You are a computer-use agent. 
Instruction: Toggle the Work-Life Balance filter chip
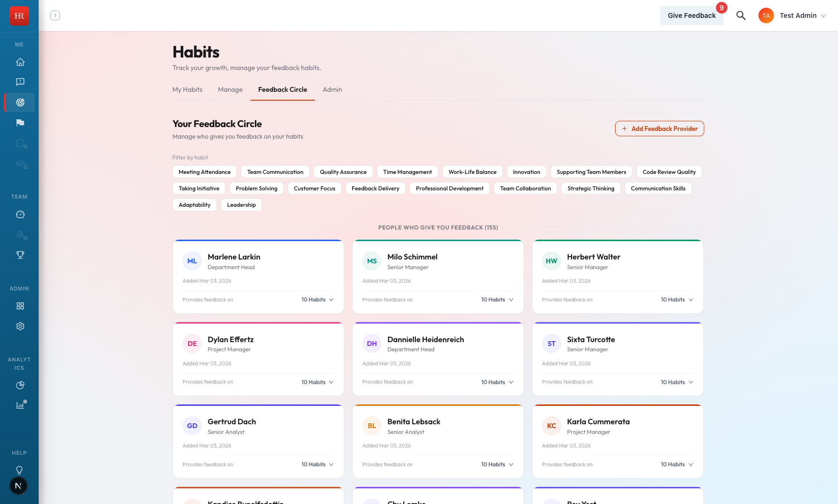[x=472, y=172]
